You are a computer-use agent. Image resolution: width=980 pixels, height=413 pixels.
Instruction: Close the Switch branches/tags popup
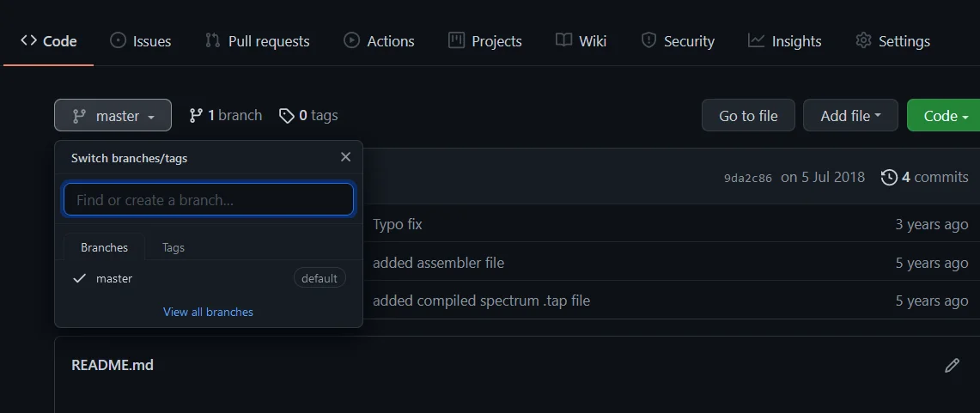(x=345, y=157)
